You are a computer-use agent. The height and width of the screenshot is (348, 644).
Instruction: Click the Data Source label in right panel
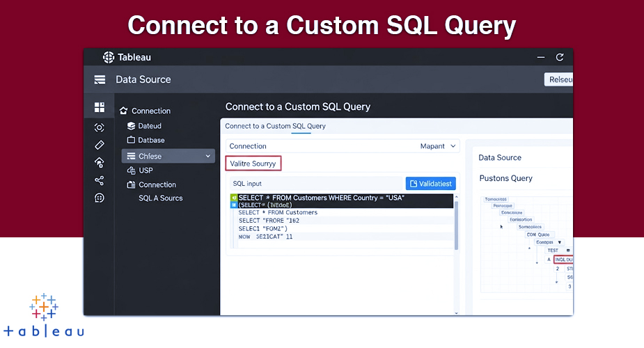(x=500, y=157)
